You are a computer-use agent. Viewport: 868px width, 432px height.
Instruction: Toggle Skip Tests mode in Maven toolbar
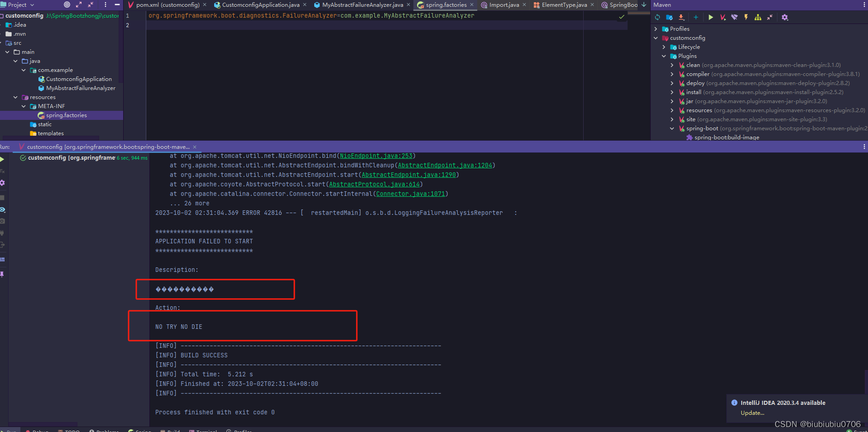734,17
